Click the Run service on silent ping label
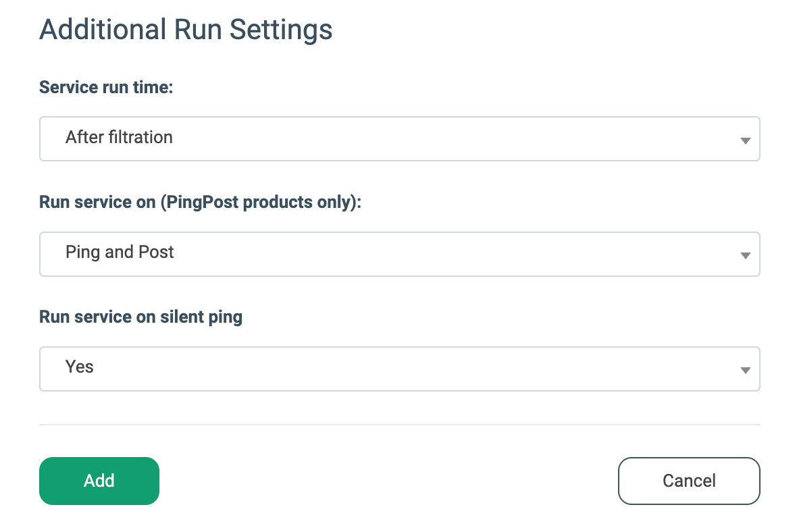 tap(140, 317)
